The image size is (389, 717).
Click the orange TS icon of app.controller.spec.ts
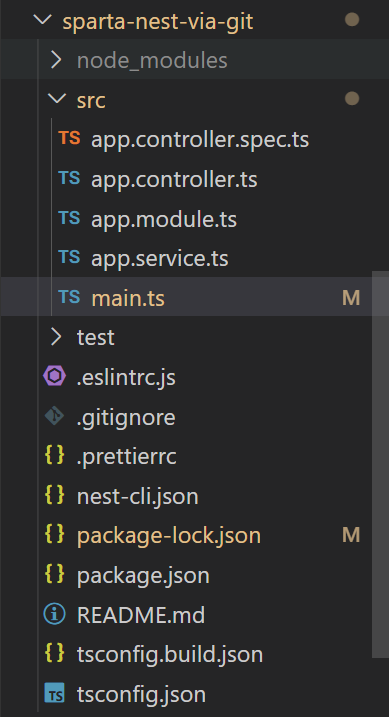pyautogui.click(x=69, y=138)
